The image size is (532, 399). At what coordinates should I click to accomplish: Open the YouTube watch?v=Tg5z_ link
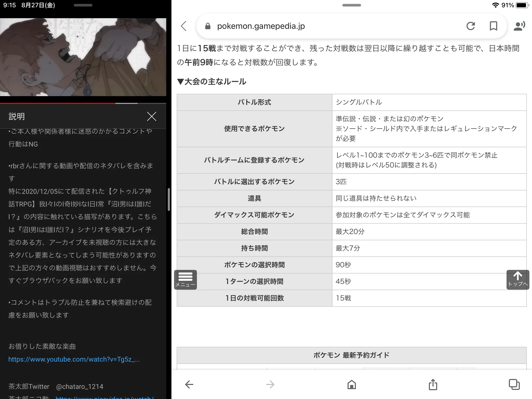coord(74,359)
